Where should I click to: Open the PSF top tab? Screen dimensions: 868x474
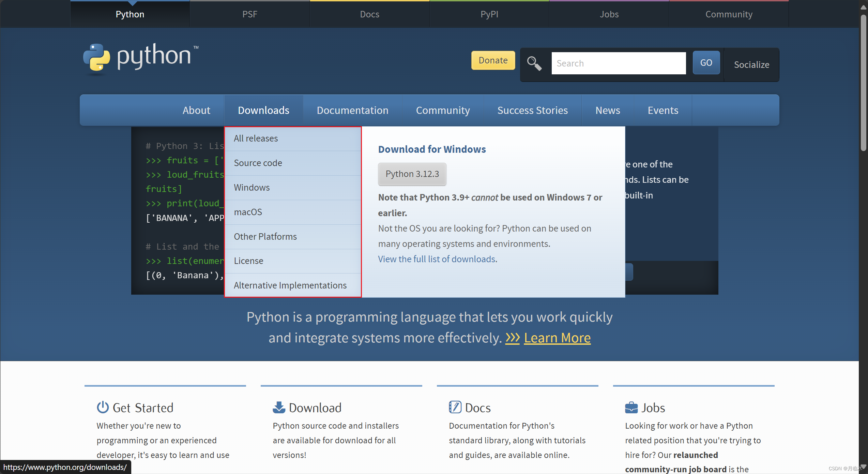(249, 14)
